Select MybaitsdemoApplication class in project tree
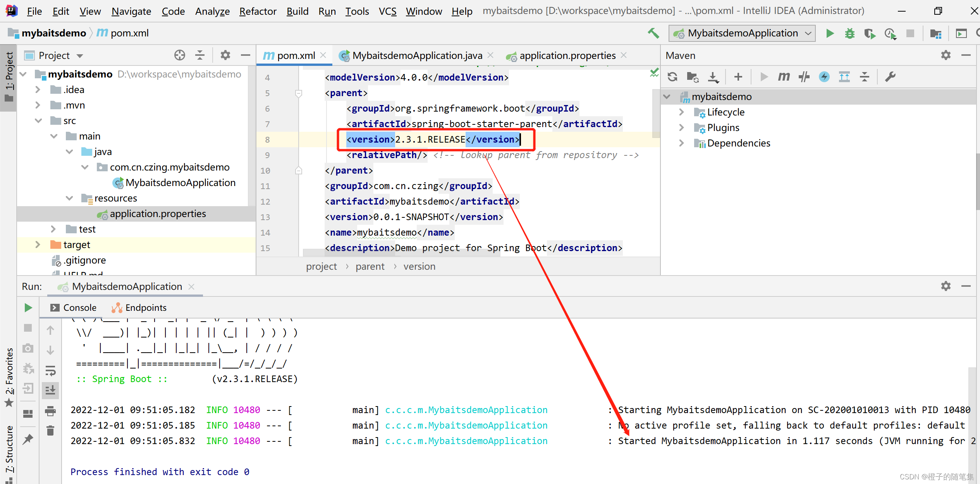This screenshot has height=484, width=980. click(174, 183)
